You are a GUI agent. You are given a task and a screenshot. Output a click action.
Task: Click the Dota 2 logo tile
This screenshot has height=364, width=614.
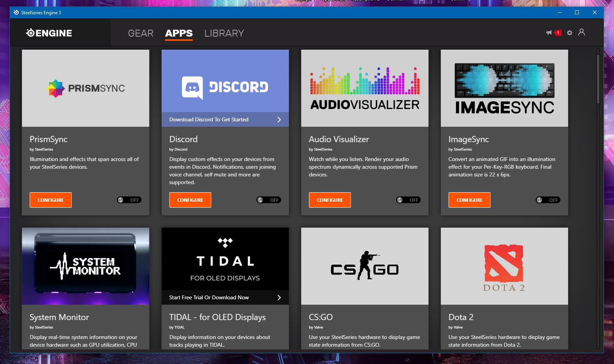tap(504, 266)
